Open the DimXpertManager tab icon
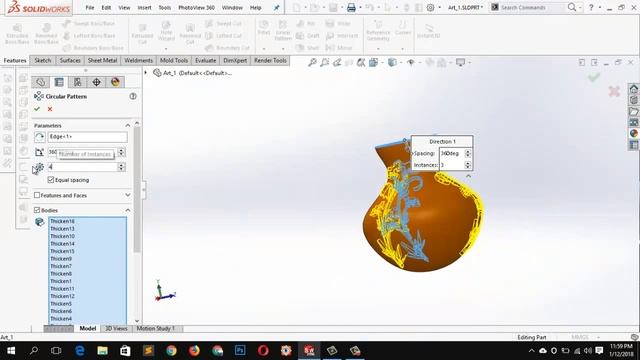Image resolution: width=640 pixels, height=360 pixels. 96,82
